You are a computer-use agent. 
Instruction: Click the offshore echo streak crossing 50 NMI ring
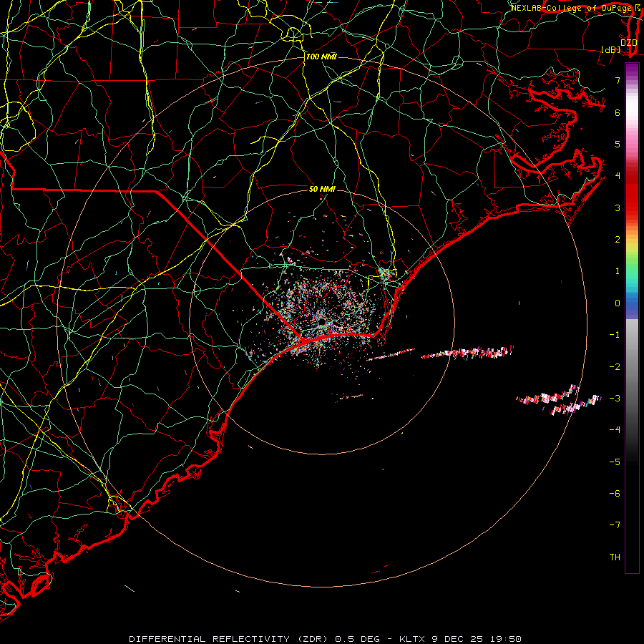467,353
